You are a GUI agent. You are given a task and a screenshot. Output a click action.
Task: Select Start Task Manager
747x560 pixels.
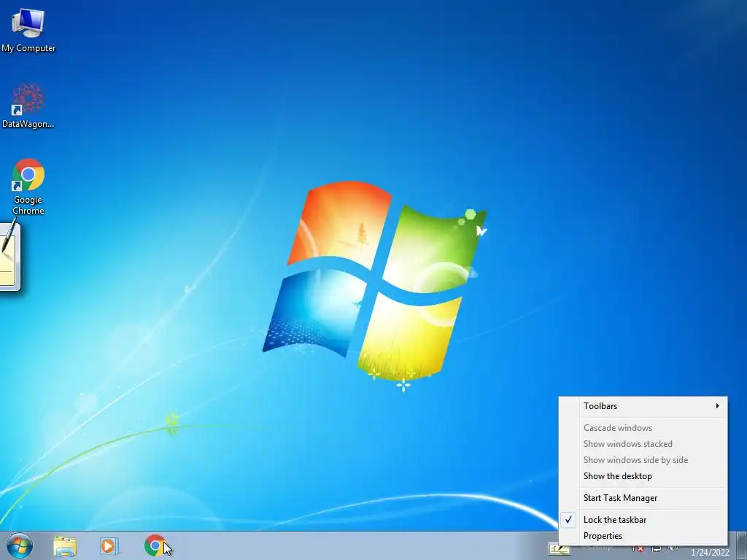643,498
